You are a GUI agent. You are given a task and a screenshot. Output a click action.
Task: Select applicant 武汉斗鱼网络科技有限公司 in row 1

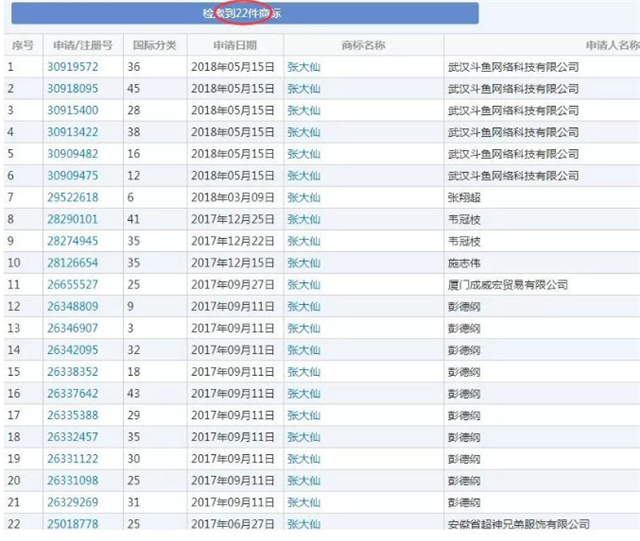tap(513, 67)
